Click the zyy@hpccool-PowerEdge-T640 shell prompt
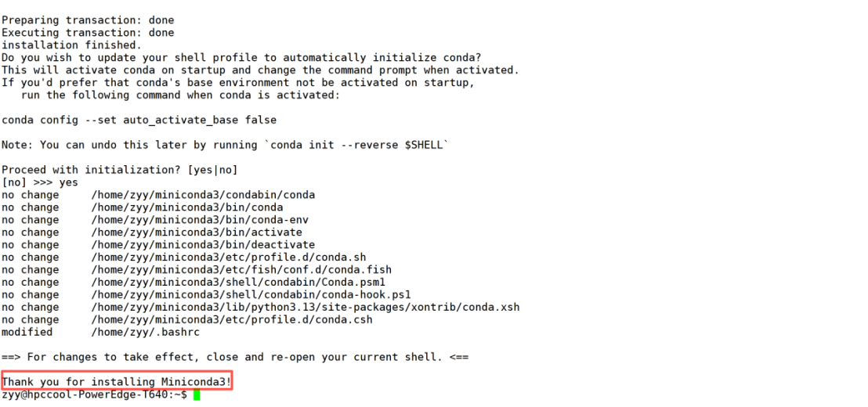868x407 pixels. pos(93,394)
